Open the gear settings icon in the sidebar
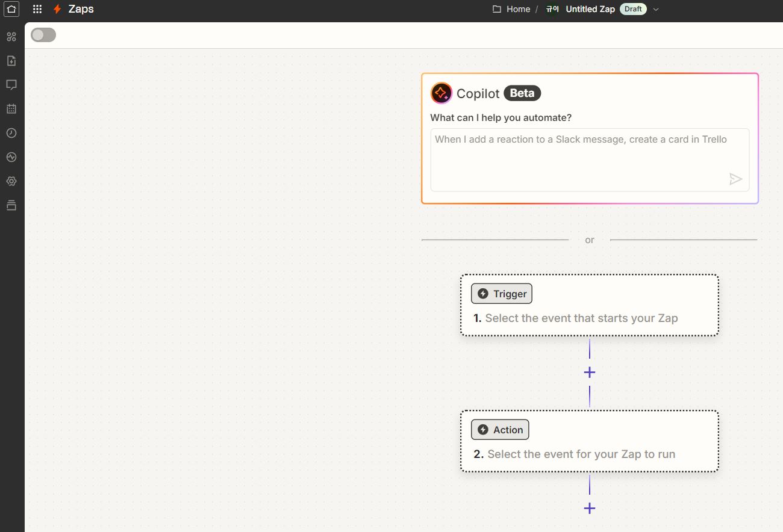Screen dimensions: 783x532 coord(11,181)
